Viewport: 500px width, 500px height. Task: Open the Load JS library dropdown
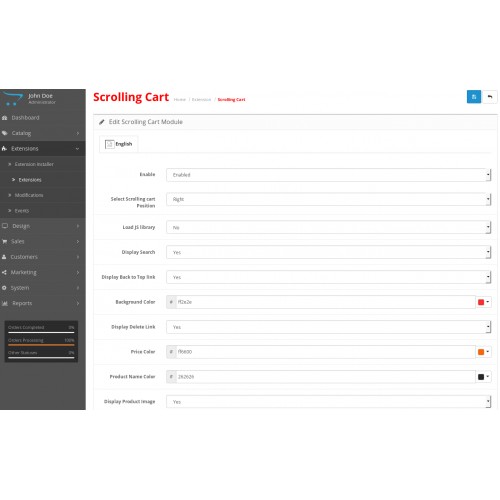(x=328, y=227)
